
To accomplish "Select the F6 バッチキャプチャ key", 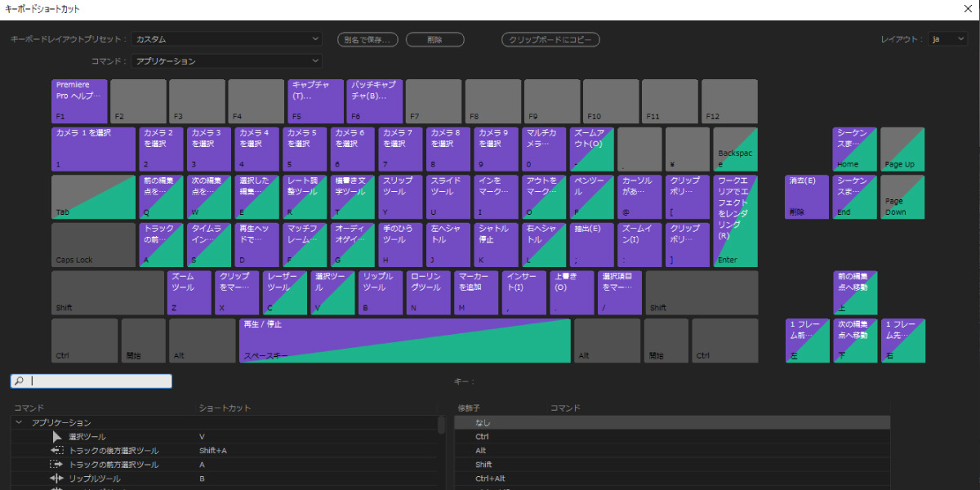I will (375, 101).
